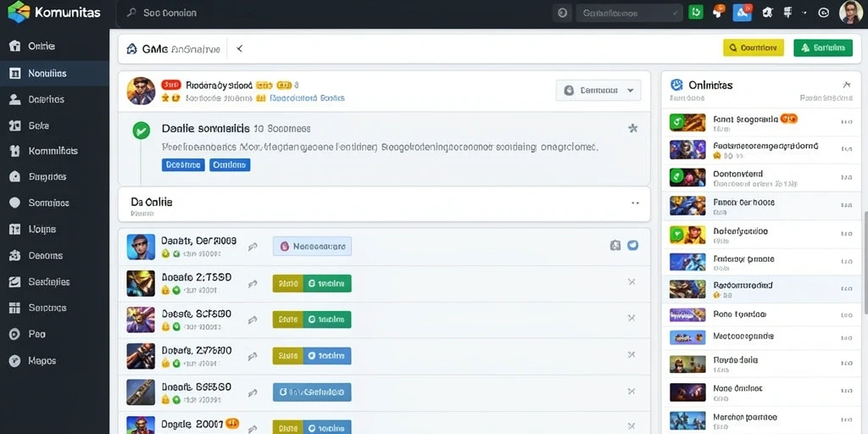
Task: Expand the Comnuos dropdown on the post
Action: pyautogui.click(x=598, y=90)
